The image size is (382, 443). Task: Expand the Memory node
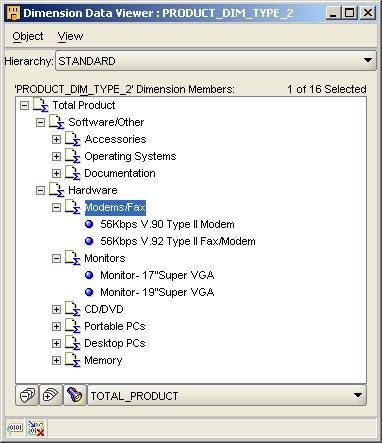coord(56,360)
